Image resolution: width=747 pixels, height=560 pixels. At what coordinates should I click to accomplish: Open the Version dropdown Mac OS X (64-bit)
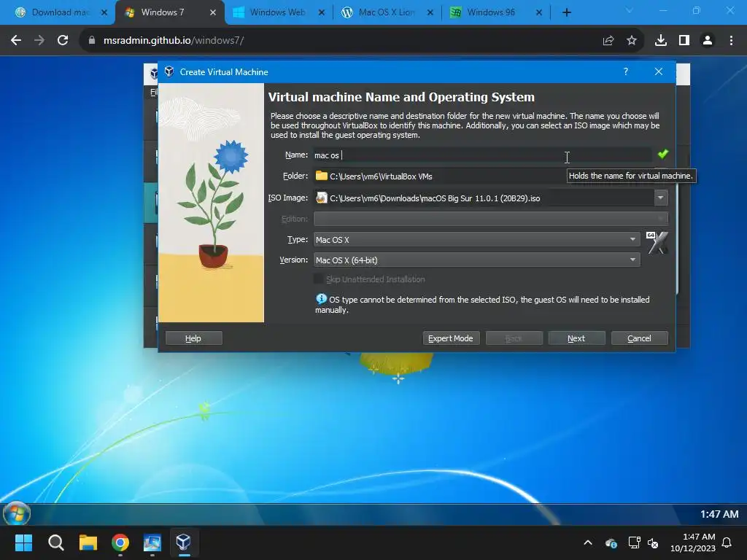477,260
